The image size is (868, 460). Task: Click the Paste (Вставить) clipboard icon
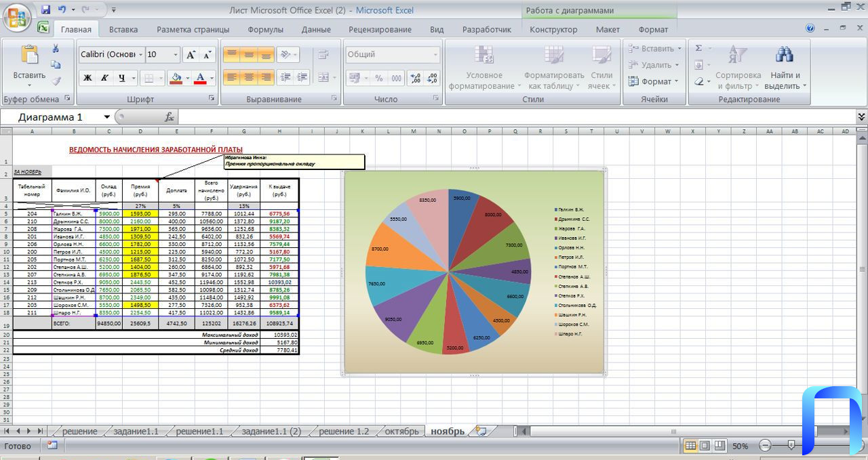(29, 58)
